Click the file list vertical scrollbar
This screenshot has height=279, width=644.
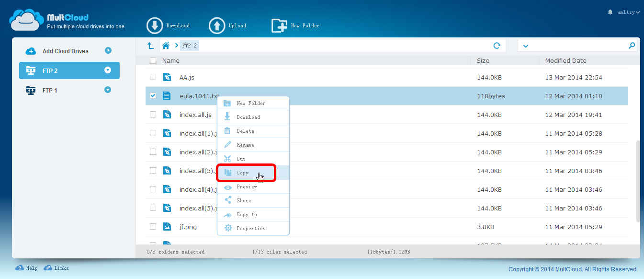(638, 181)
